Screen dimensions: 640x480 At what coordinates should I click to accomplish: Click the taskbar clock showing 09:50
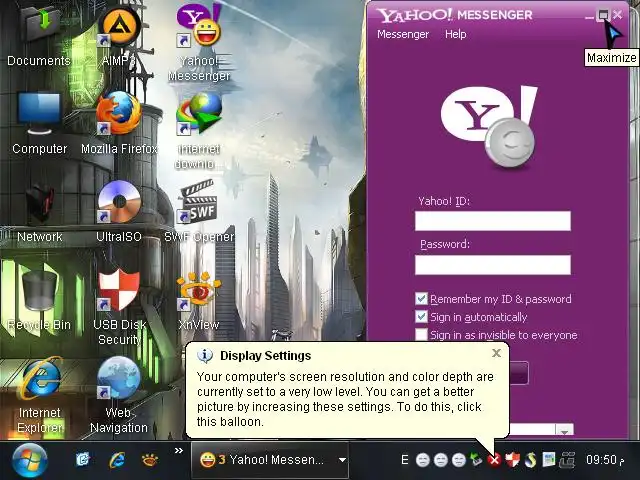pos(605,460)
